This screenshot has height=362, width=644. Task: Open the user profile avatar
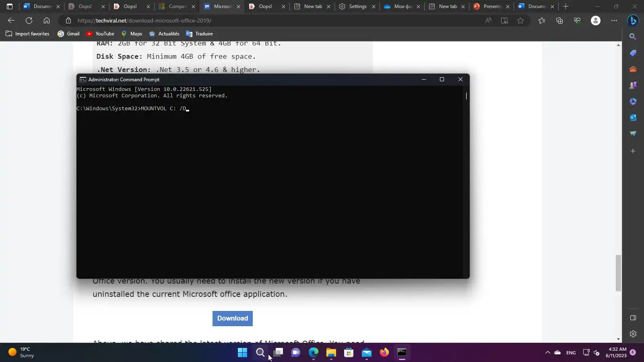[x=596, y=21]
